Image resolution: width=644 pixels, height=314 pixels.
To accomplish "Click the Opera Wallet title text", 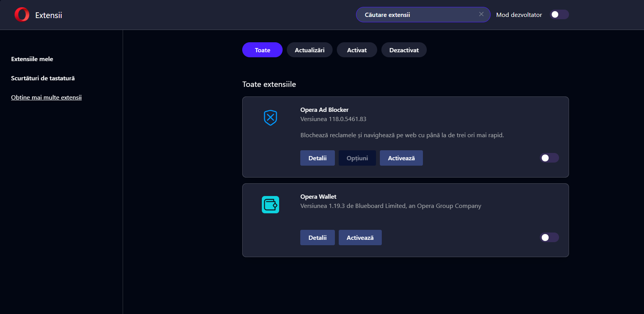I will [x=318, y=197].
